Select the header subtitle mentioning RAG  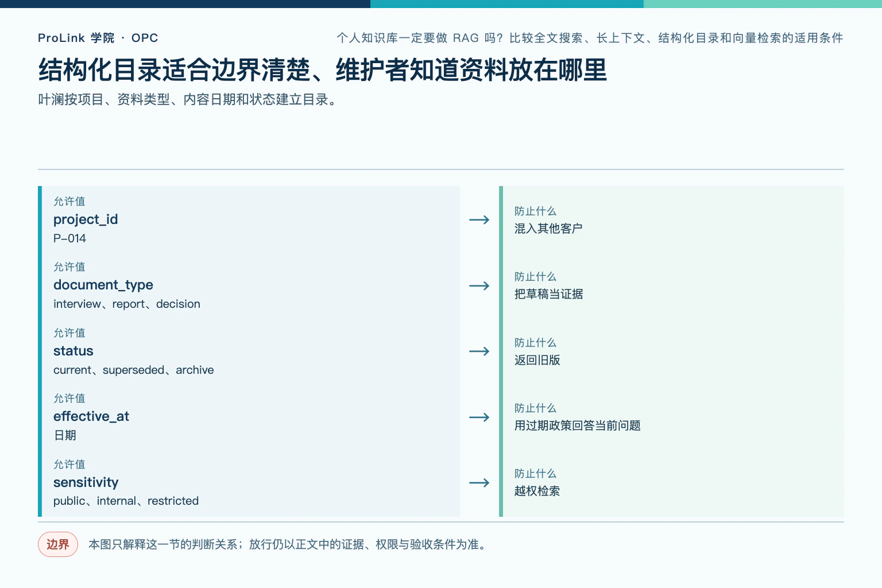click(x=590, y=38)
